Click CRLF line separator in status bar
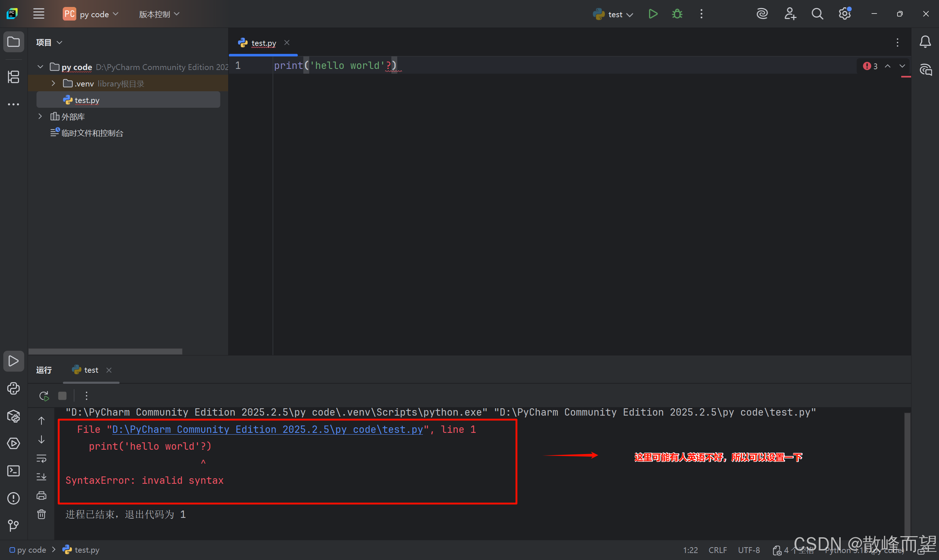 point(717,550)
